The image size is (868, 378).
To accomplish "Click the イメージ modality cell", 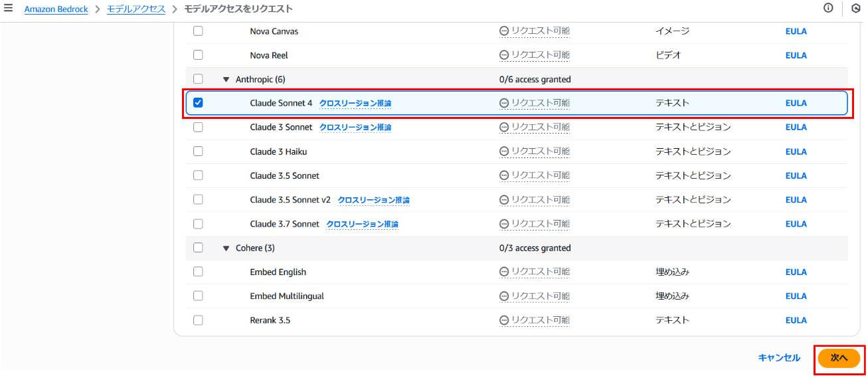I will coord(673,31).
